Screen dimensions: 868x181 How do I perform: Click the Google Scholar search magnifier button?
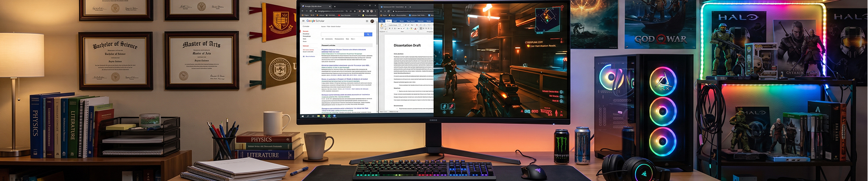368,34
